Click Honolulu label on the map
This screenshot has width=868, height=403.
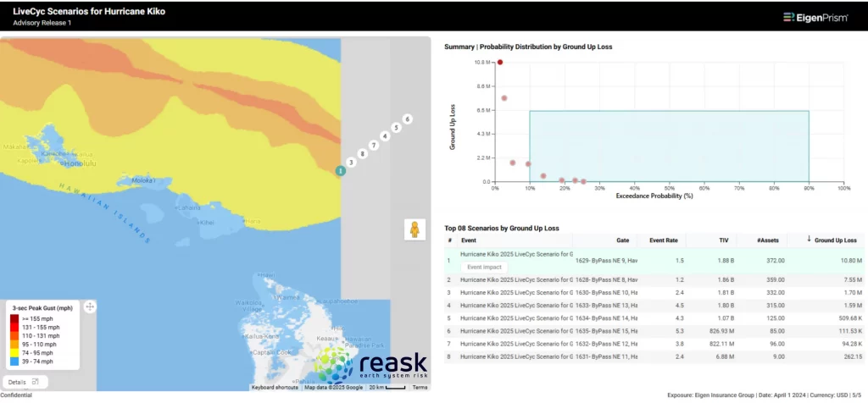pos(79,164)
